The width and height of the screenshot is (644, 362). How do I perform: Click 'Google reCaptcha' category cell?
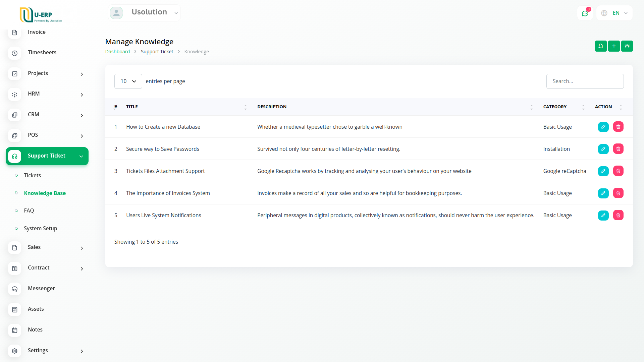tap(565, 171)
